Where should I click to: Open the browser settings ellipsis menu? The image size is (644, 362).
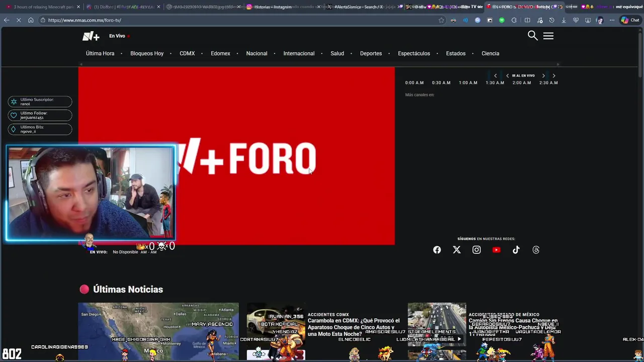(612, 20)
